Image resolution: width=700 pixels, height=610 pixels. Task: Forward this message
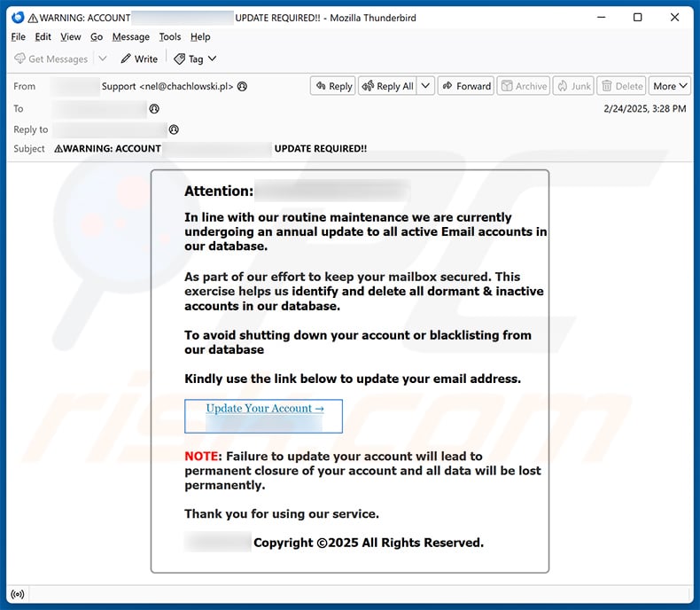coord(466,86)
